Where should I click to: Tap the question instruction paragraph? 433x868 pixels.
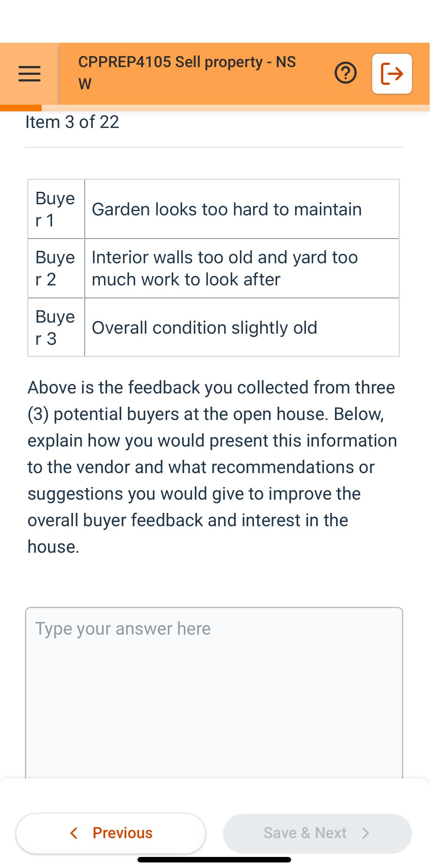(x=212, y=465)
